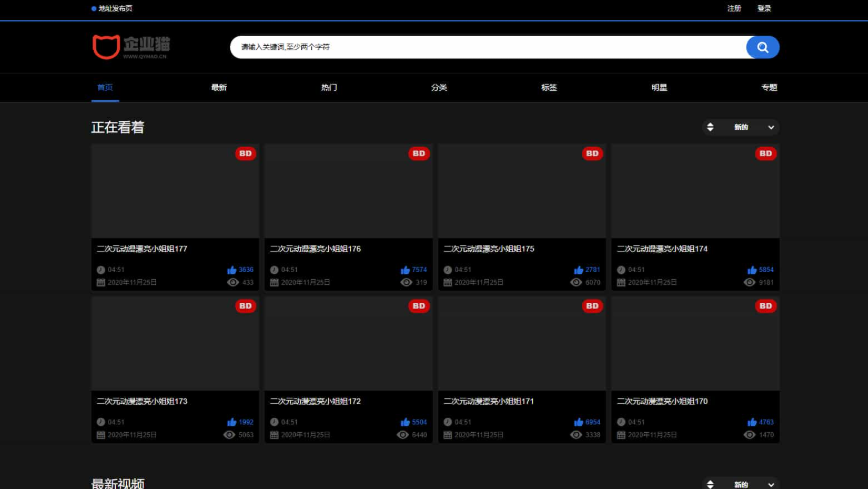Open the thumbnail of video 176

click(348, 191)
